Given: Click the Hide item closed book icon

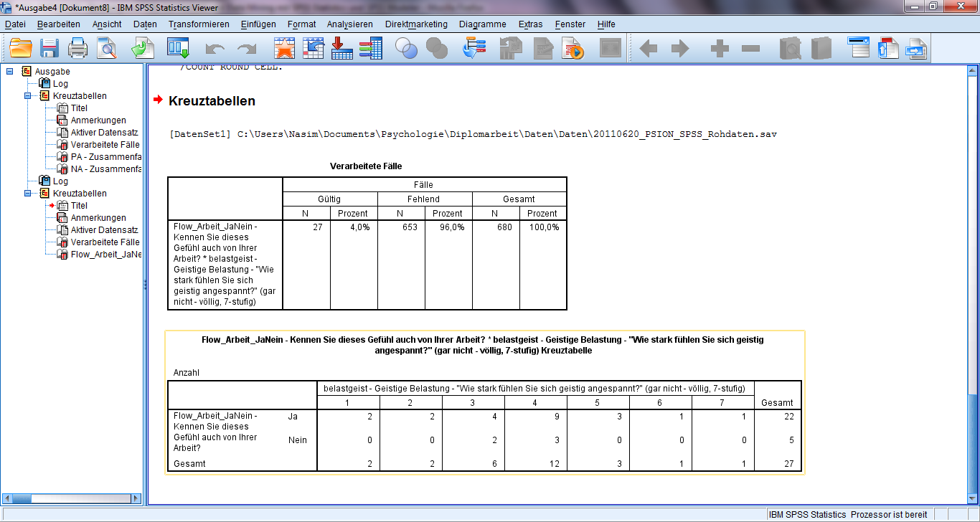Looking at the screenshot, I should click(820, 48).
